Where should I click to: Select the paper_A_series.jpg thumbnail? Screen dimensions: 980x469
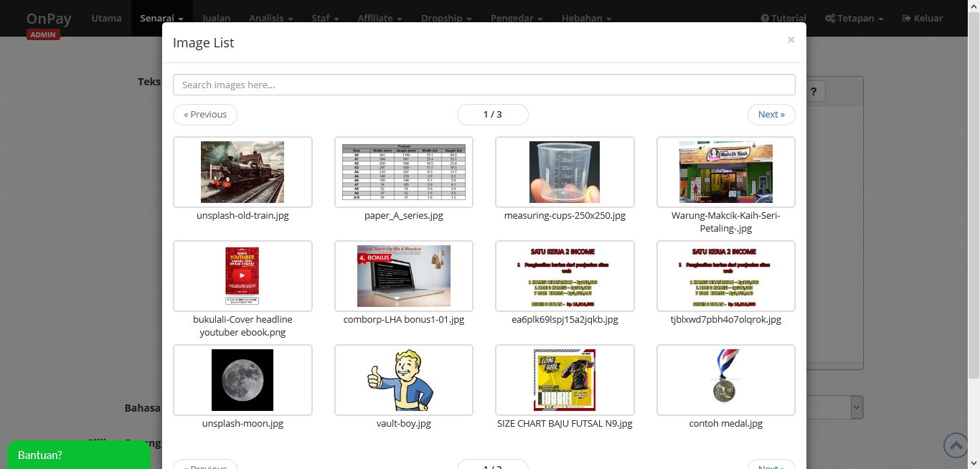point(404,172)
